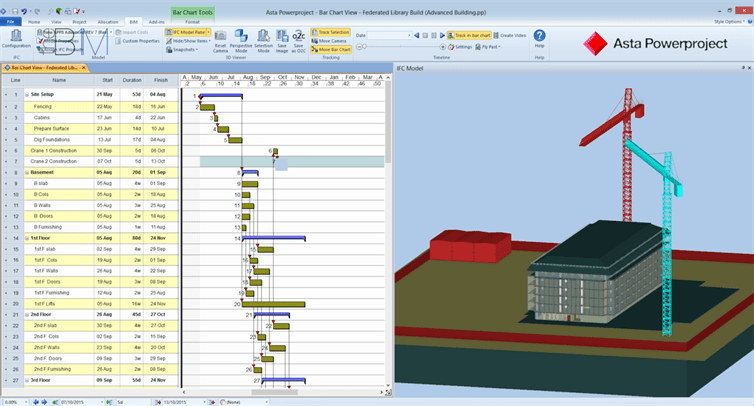Open the File menu

pyautogui.click(x=10, y=20)
